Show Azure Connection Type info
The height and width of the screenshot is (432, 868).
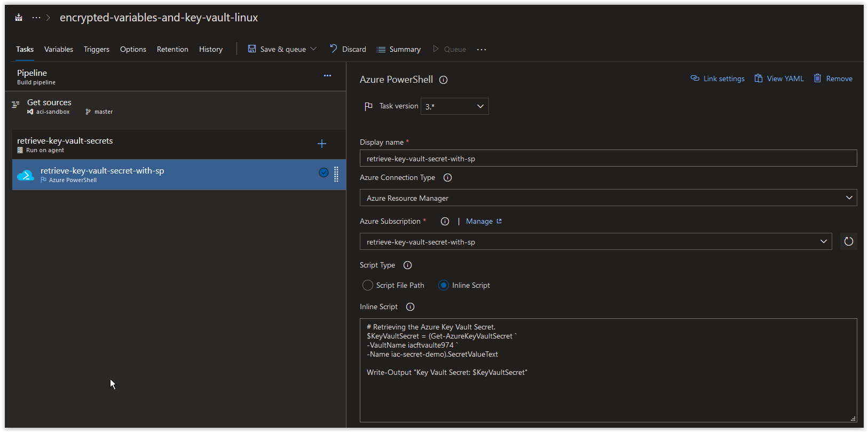[448, 178]
